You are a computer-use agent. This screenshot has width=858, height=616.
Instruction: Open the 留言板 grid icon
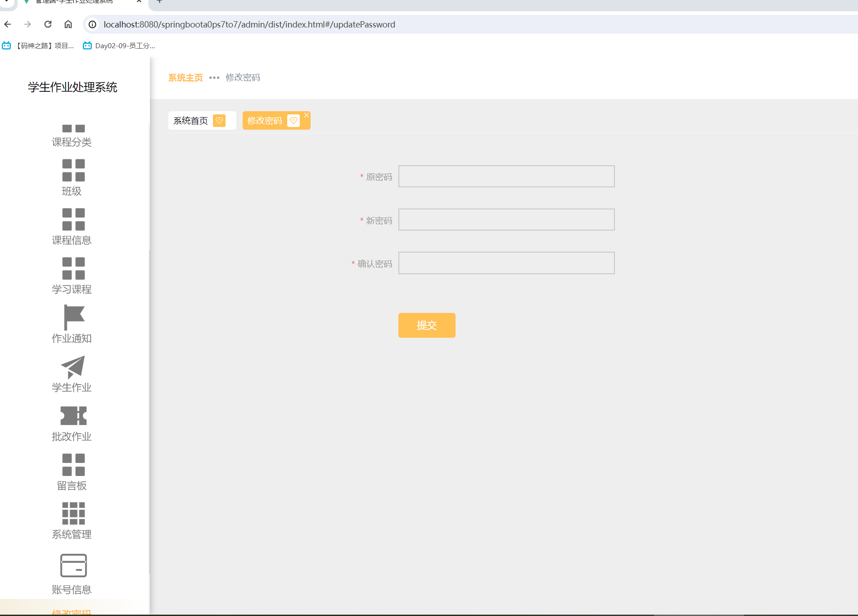pyautogui.click(x=73, y=465)
